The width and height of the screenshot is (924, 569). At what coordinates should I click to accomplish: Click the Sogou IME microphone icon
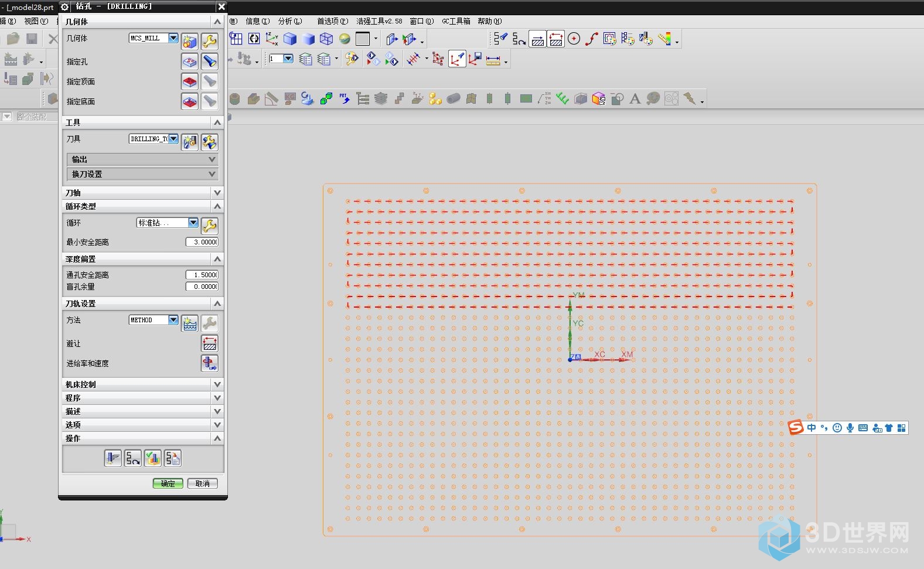(x=850, y=428)
